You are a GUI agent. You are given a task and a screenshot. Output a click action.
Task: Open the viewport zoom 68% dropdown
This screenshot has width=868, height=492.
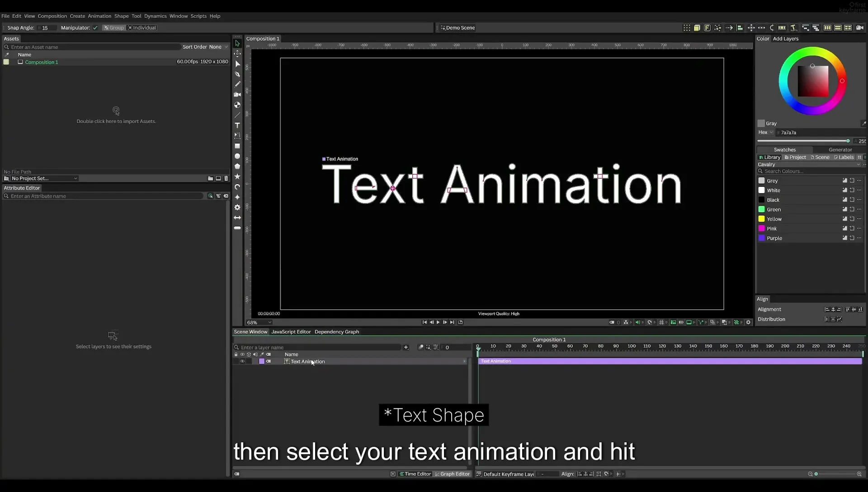(x=259, y=322)
